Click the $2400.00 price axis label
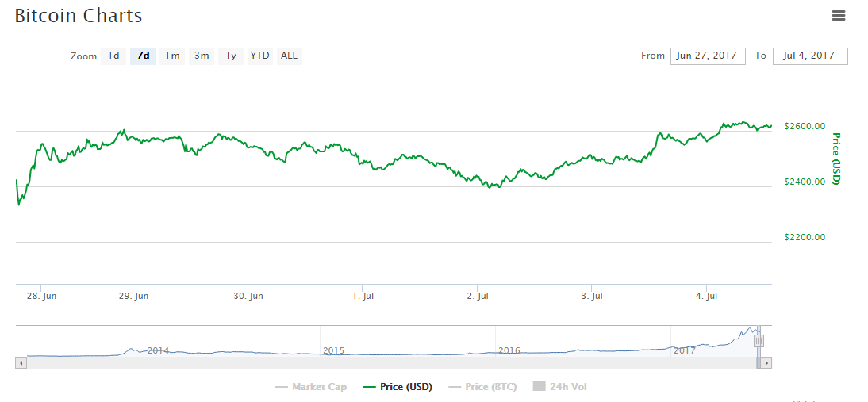This screenshot has height=402, width=868. tap(805, 182)
